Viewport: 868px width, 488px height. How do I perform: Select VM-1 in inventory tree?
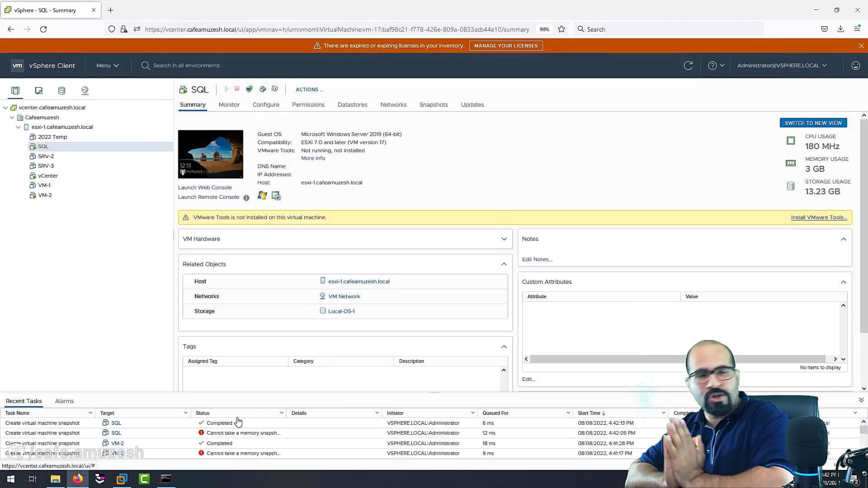pyautogui.click(x=44, y=185)
